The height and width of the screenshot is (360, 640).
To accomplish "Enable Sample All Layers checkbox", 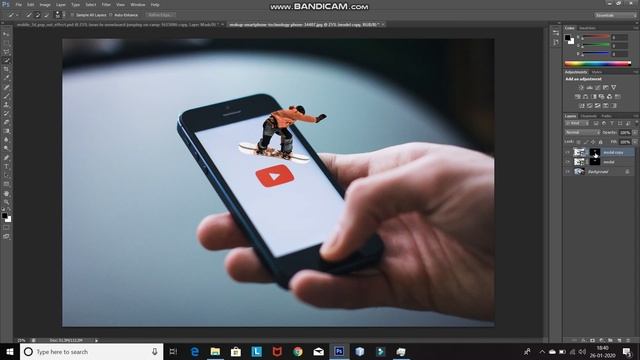I will click(73, 15).
